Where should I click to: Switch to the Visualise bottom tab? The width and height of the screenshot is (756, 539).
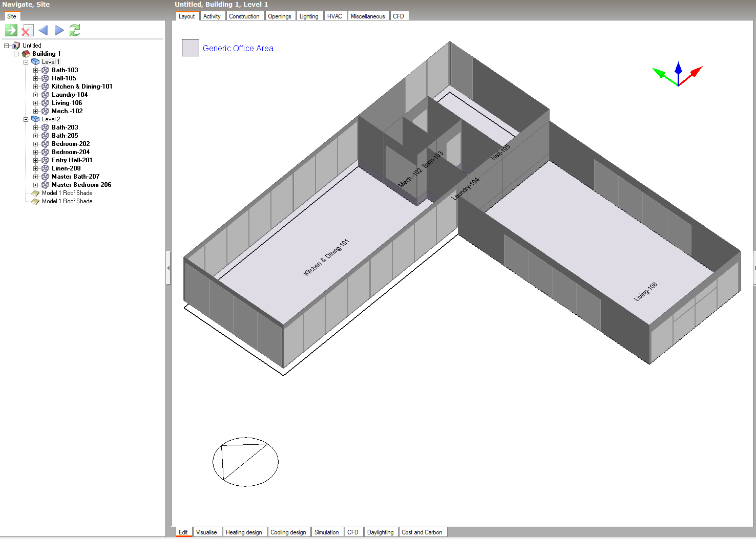pos(206,532)
